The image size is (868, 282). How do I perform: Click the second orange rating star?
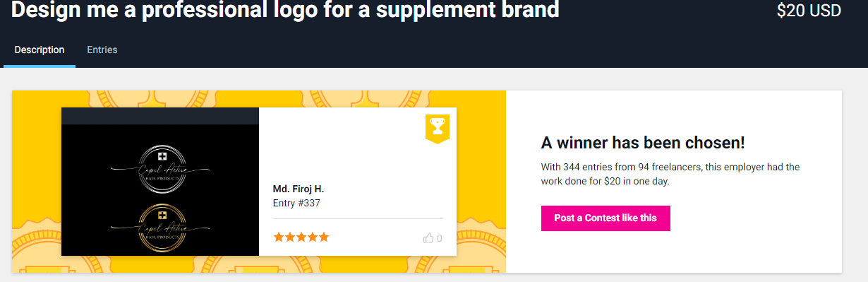tap(290, 237)
